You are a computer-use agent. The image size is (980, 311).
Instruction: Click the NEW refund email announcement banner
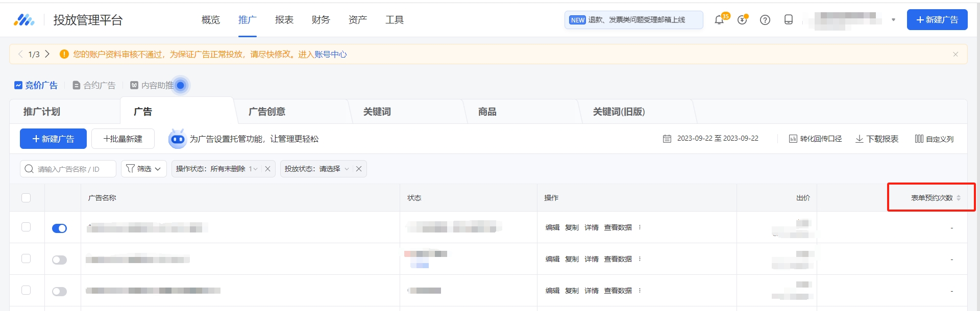point(634,20)
